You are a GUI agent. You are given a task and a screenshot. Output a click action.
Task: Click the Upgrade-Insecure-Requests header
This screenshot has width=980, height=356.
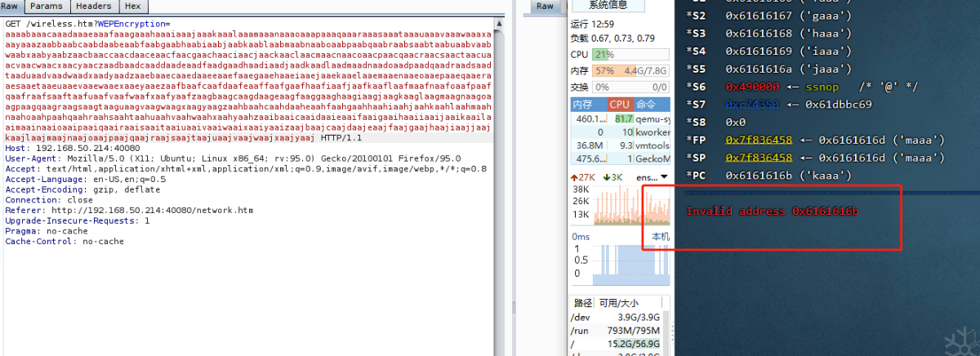tap(77, 220)
